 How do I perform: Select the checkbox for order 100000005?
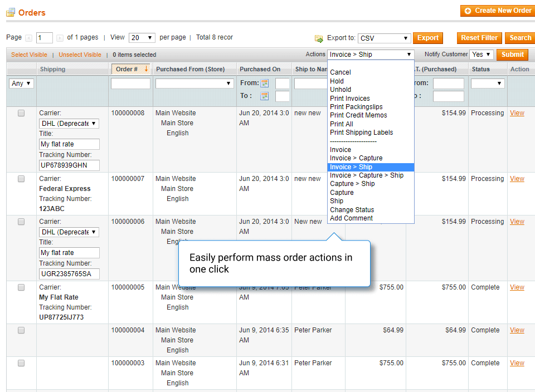click(21, 287)
